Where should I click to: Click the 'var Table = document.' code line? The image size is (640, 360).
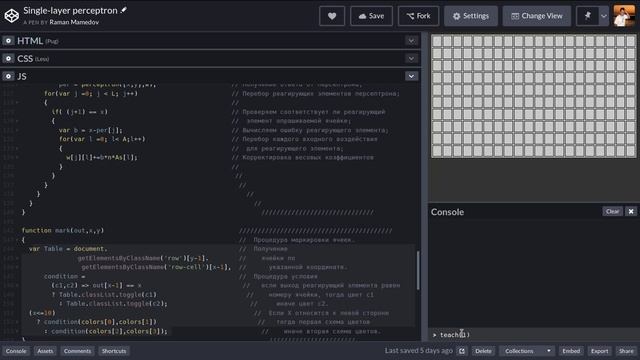(68, 249)
